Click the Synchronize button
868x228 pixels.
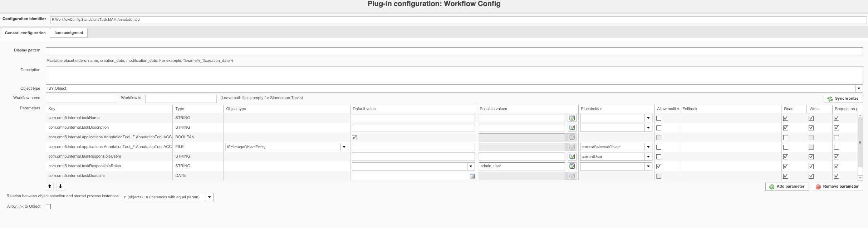coord(843,99)
